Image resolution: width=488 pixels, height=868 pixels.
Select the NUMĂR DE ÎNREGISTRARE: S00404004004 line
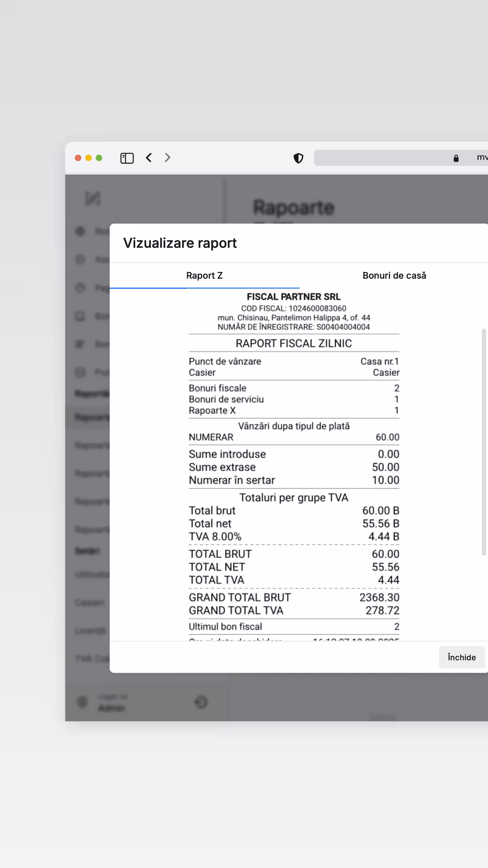click(x=294, y=327)
